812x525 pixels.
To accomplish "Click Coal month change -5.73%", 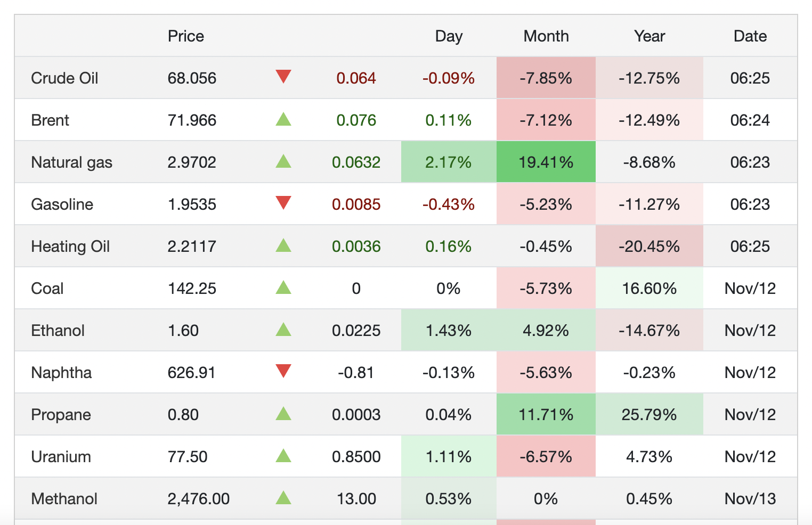I will pyautogui.click(x=546, y=289).
